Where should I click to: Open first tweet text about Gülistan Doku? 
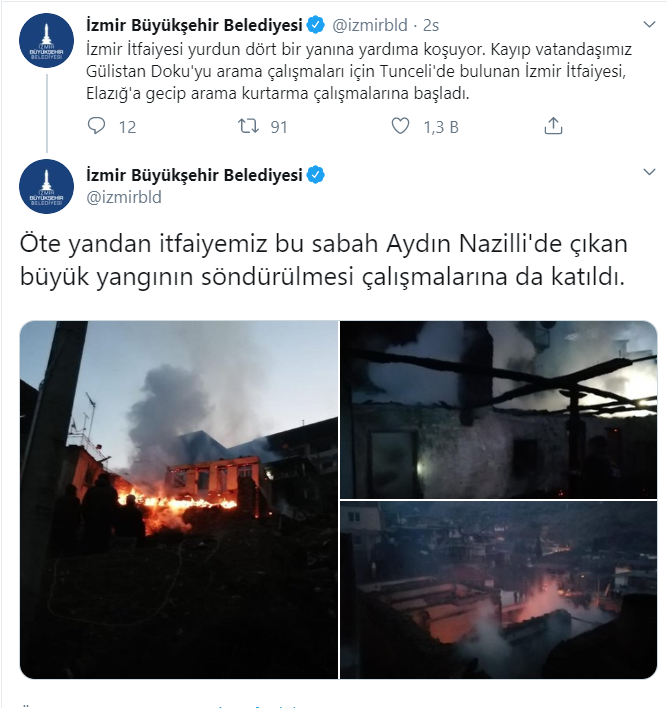pos(359,71)
